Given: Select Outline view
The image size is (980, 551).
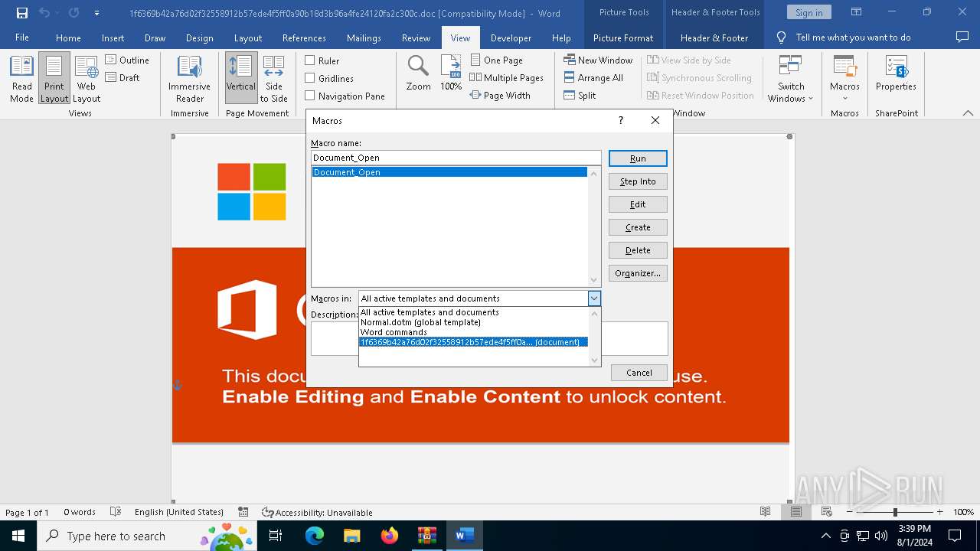Looking at the screenshot, I should 127,60.
